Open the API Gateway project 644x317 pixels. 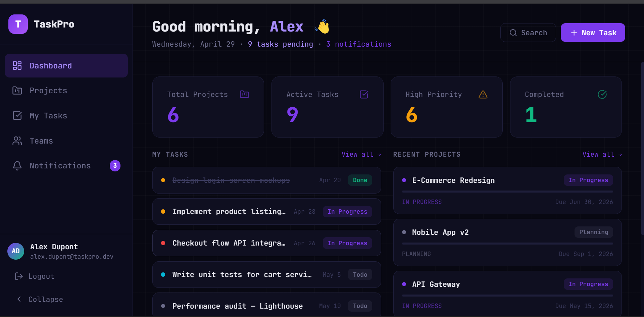click(507, 294)
